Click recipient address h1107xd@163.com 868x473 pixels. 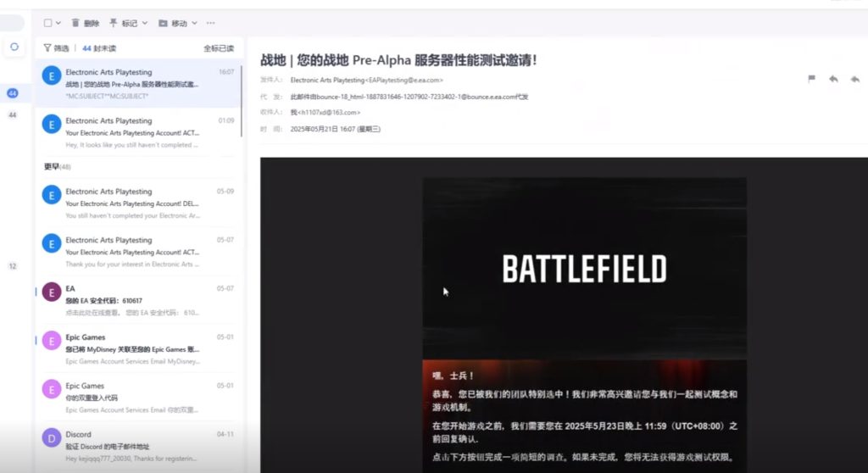(x=328, y=113)
